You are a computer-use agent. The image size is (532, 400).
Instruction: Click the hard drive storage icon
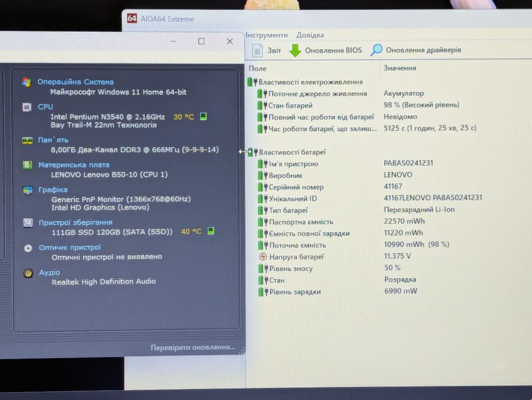[28, 223]
